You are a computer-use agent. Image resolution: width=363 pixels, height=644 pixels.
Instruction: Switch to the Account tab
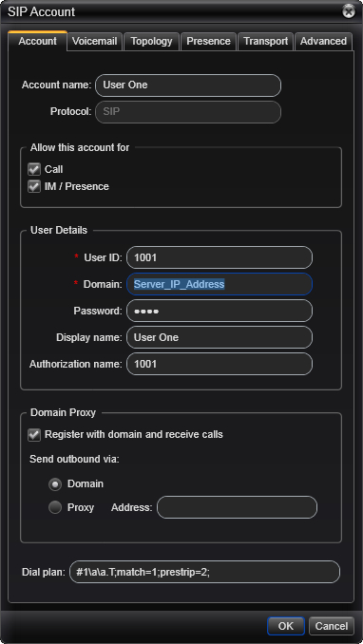37,41
